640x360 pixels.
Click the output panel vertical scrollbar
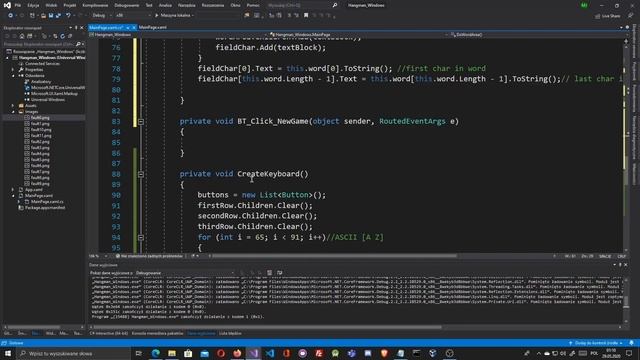tap(626, 301)
